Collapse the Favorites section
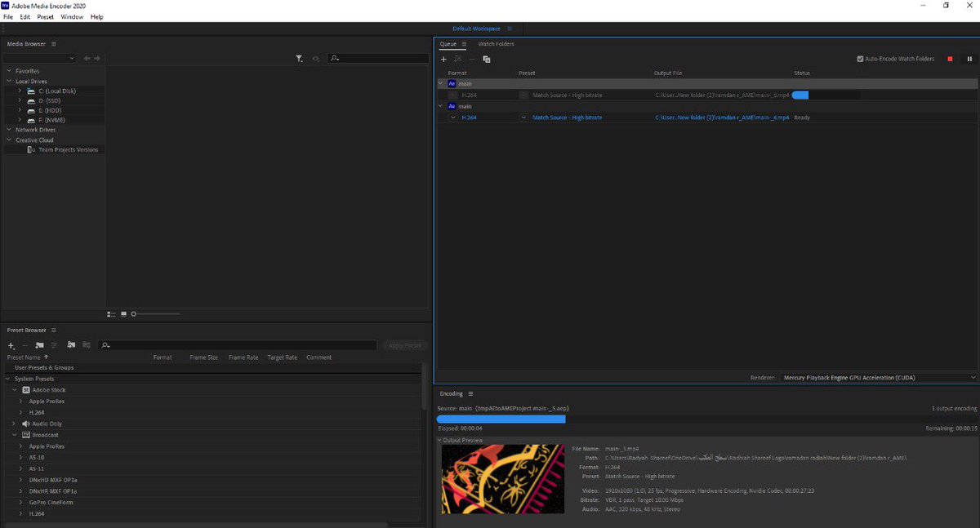This screenshot has height=528, width=980. click(x=8, y=71)
